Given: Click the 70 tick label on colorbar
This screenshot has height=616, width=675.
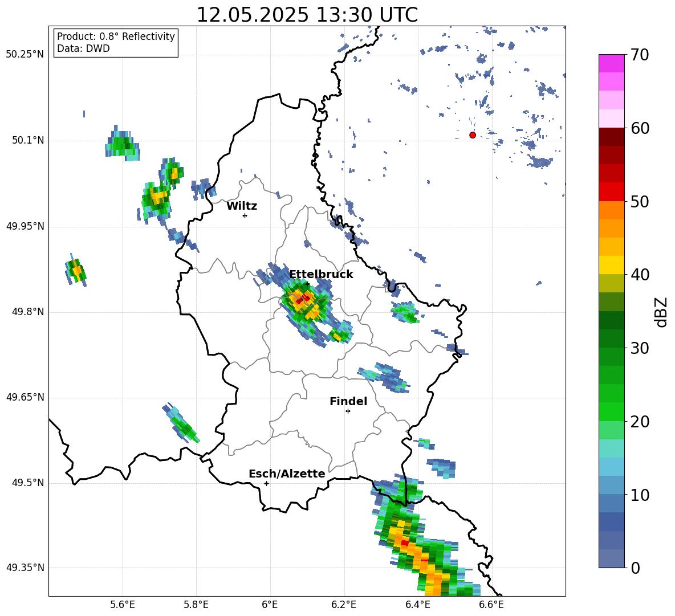Looking at the screenshot, I should coord(640,55).
